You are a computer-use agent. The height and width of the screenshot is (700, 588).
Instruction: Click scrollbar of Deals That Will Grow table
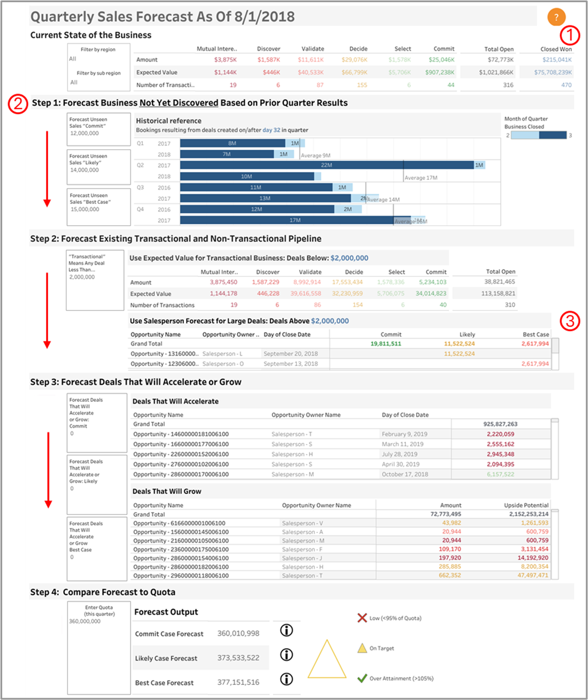pyautogui.click(x=555, y=544)
